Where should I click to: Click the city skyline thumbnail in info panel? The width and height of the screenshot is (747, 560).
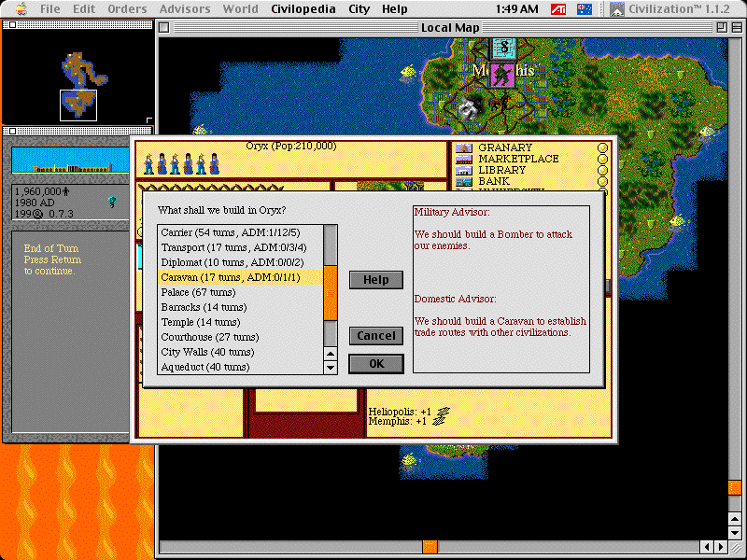(71, 160)
